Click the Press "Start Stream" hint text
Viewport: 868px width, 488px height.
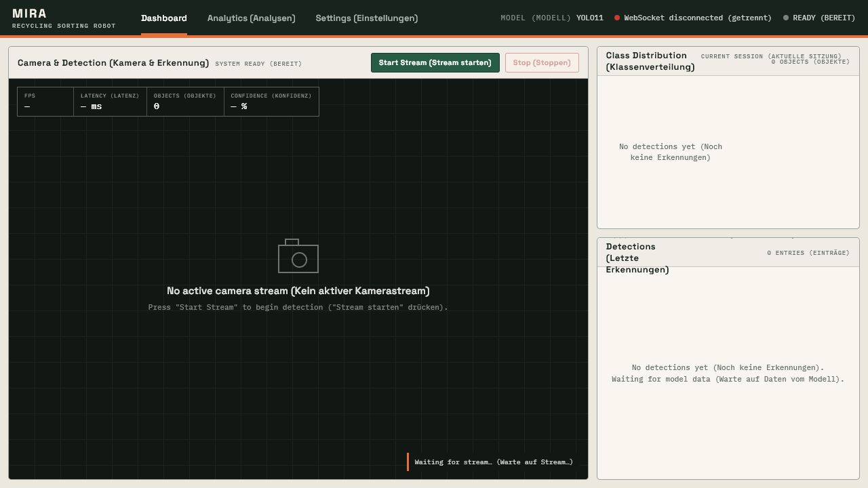[298, 308]
